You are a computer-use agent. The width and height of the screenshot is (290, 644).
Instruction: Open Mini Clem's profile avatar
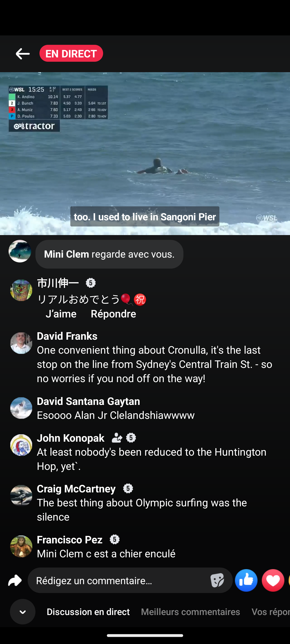click(20, 251)
